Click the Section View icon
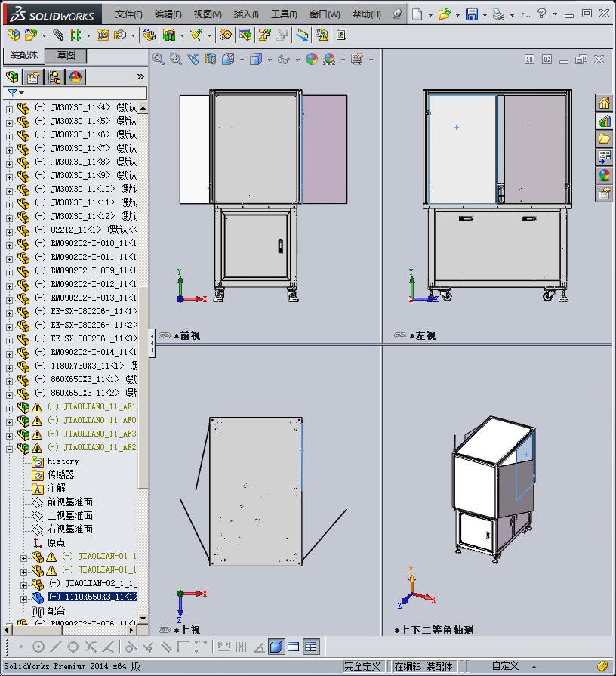The height and width of the screenshot is (676, 616). (210, 59)
